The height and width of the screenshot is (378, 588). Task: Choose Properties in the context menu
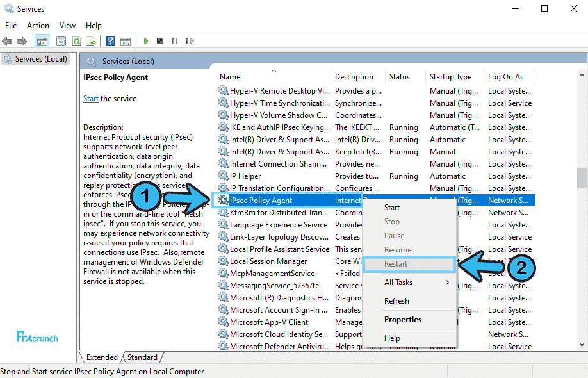coord(409,320)
